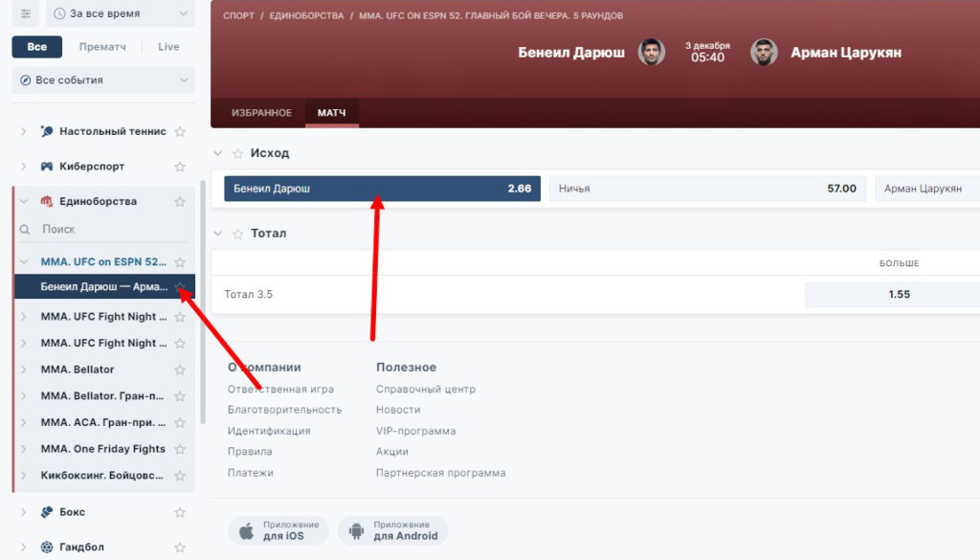
Task: Download 'Приложение для Android'
Action: [x=393, y=530]
